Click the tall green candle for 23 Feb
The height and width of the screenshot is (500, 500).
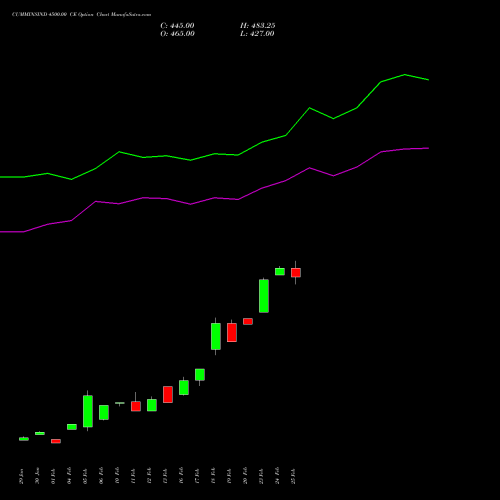pos(264,296)
